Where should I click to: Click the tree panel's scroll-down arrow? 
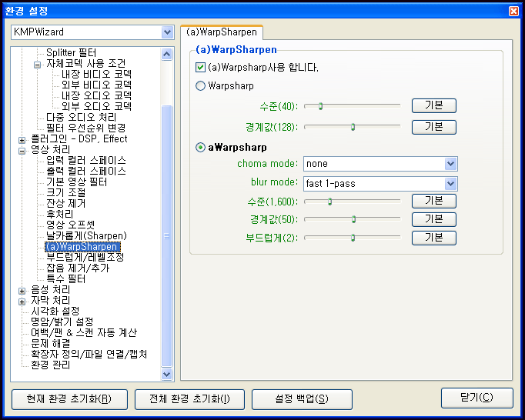[167, 373]
